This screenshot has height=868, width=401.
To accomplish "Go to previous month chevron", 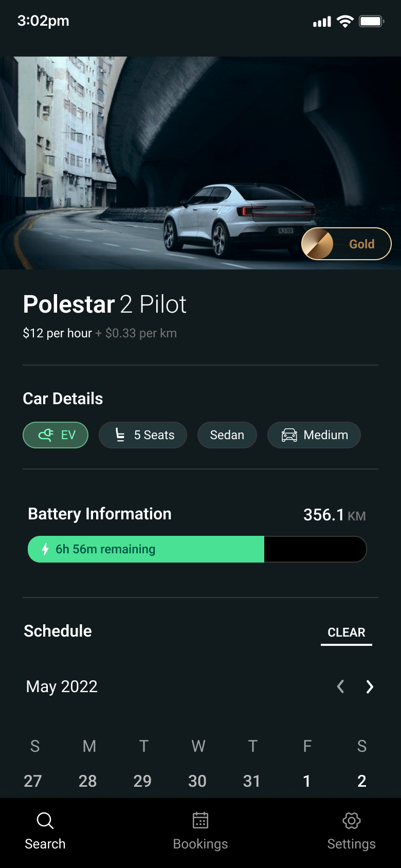I will [340, 686].
